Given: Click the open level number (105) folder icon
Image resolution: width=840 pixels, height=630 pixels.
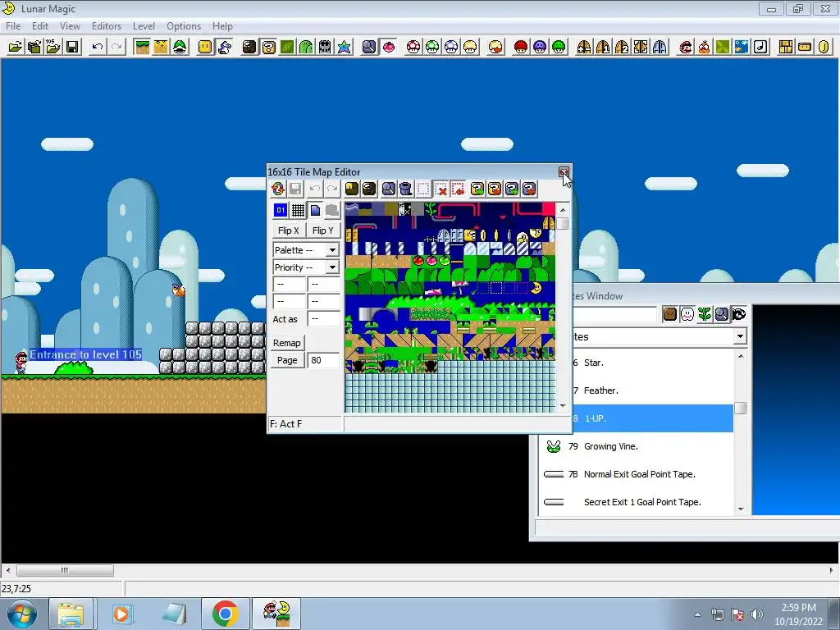Looking at the screenshot, I should click(x=53, y=47).
